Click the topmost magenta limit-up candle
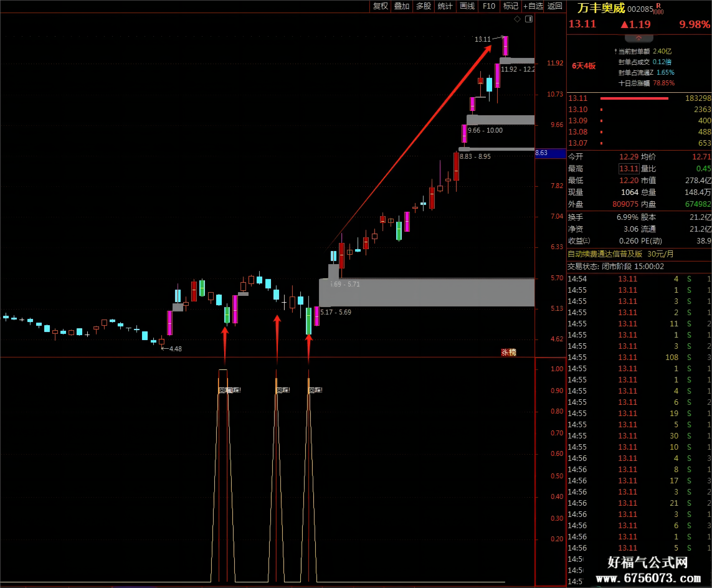The width and height of the screenshot is (712, 588). tap(505, 46)
